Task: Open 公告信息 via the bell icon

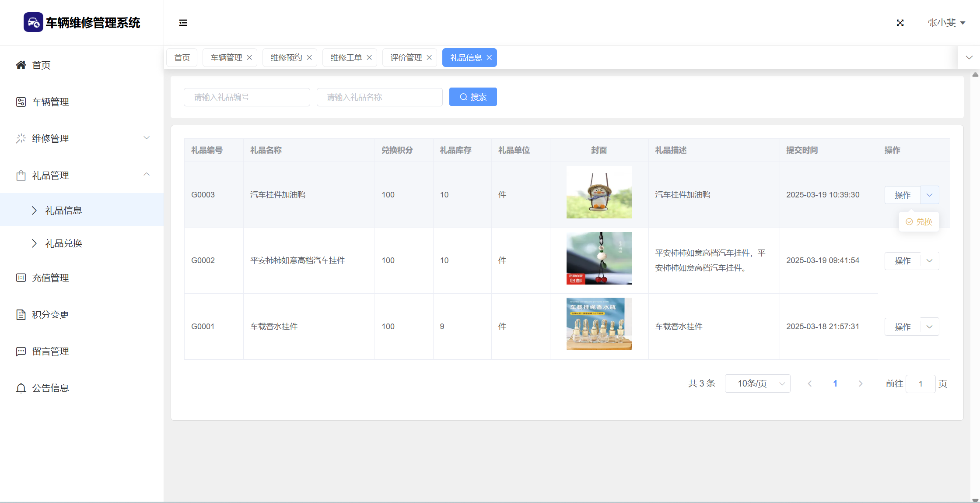Action: coord(21,388)
